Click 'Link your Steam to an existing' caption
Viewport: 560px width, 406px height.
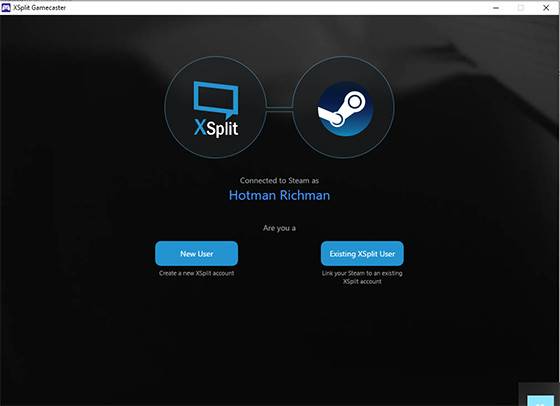(362, 273)
